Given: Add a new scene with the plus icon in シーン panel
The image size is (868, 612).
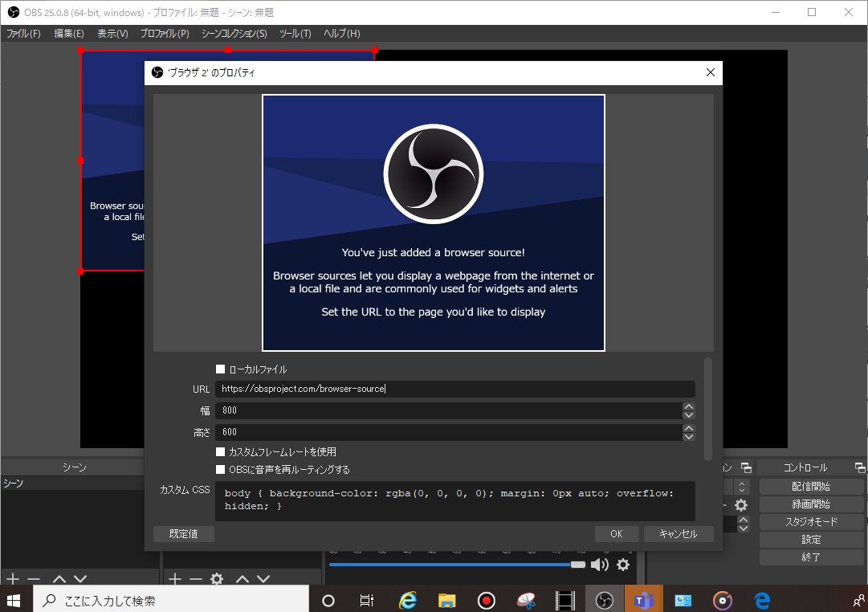Looking at the screenshot, I should (13, 579).
